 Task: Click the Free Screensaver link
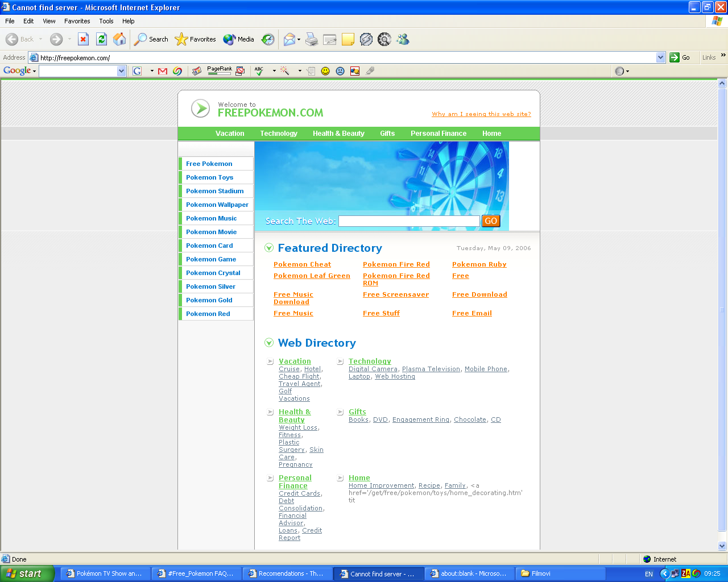(x=396, y=294)
